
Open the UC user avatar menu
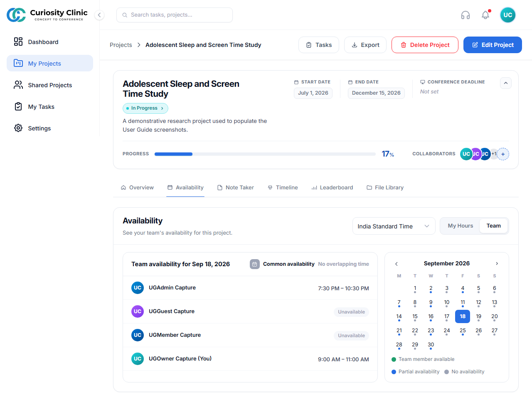pos(508,15)
